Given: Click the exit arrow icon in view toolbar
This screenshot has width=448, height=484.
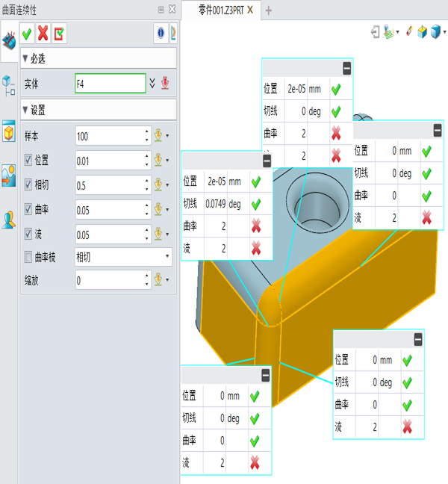Looking at the screenshot, I should pos(375,31).
